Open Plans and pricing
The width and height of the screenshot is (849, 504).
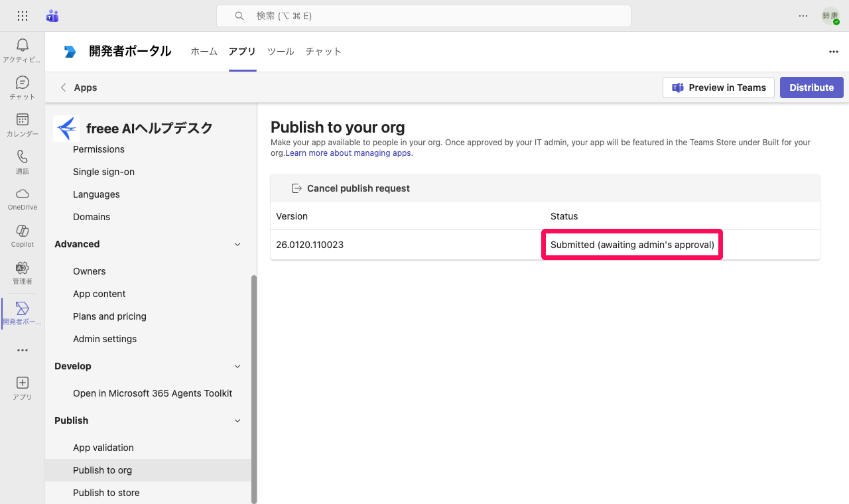tap(109, 316)
